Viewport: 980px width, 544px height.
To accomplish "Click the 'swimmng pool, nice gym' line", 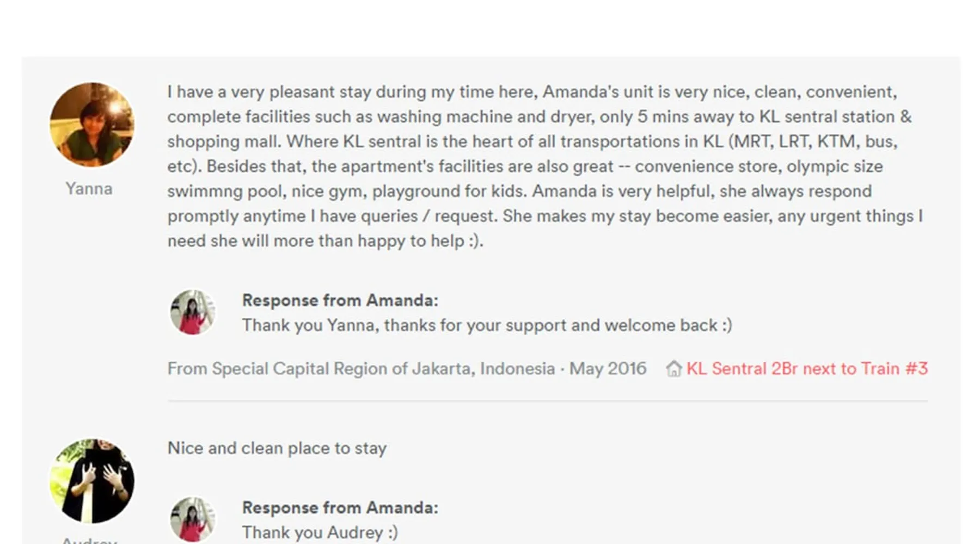I will 519,191.
